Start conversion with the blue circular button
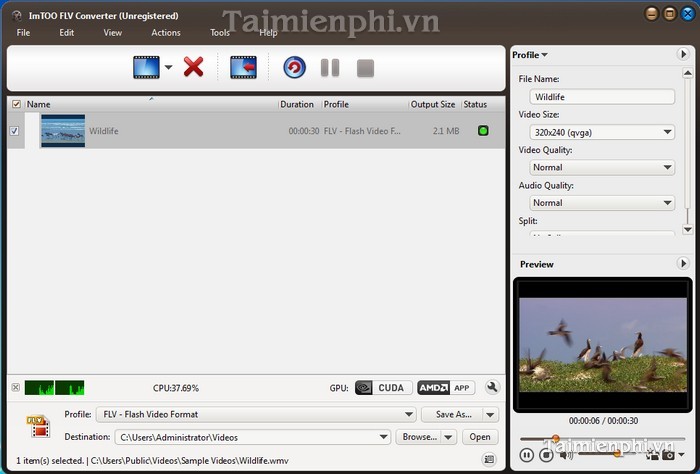The height and width of the screenshot is (474, 700). [x=295, y=67]
